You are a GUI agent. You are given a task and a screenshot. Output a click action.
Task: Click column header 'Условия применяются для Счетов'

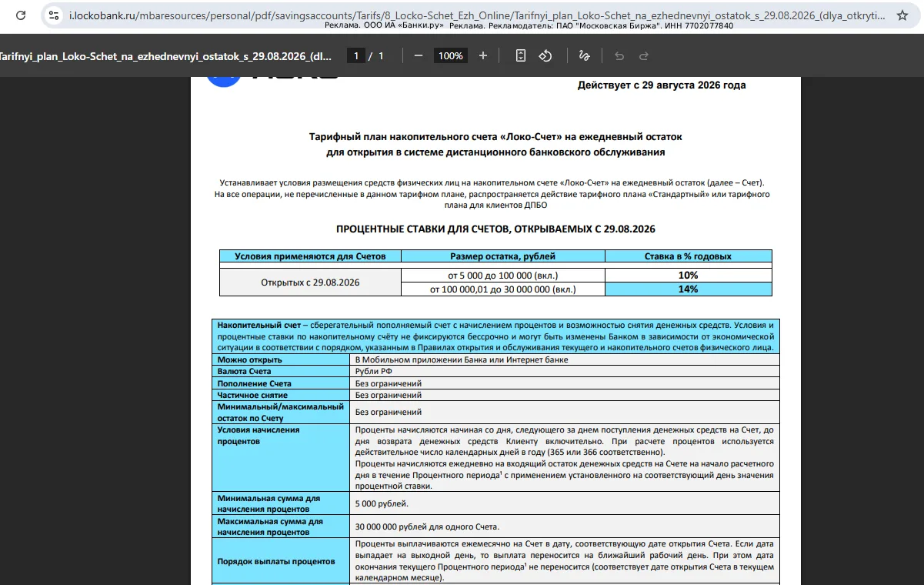click(x=310, y=256)
